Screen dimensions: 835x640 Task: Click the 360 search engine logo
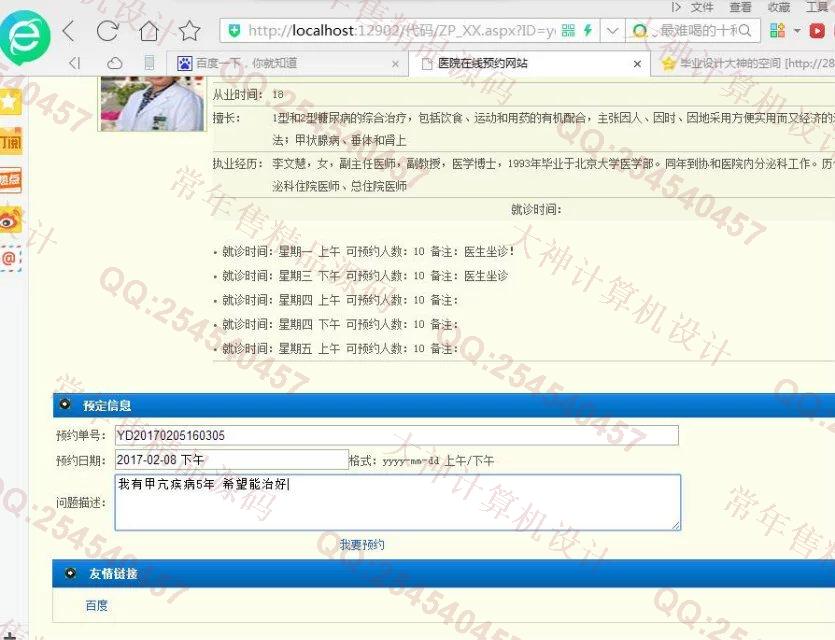pyautogui.click(x=640, y=31)
